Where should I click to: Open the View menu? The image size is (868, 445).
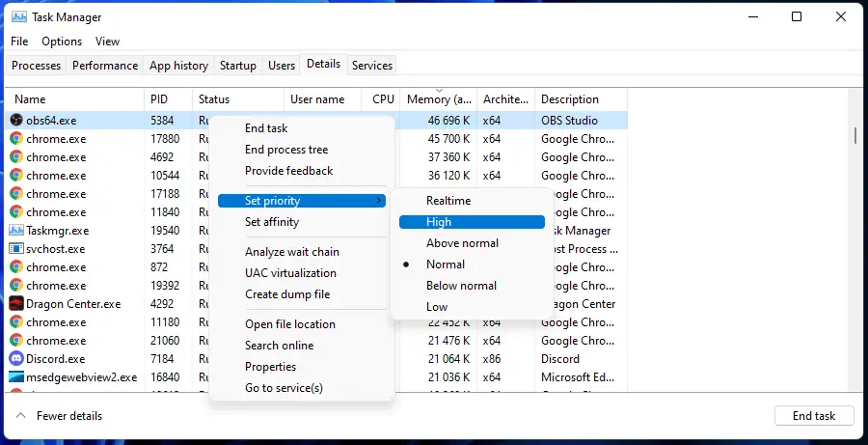[107, 41]
